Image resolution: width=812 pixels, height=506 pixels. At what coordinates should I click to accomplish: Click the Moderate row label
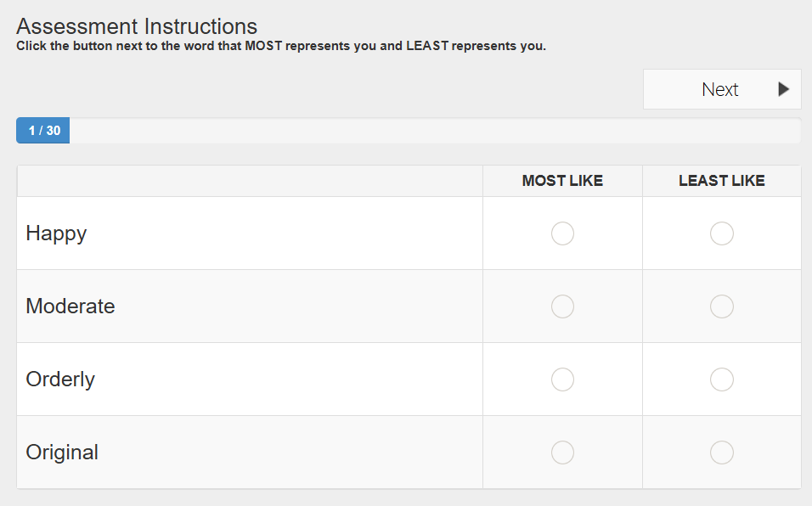(70, 306)
